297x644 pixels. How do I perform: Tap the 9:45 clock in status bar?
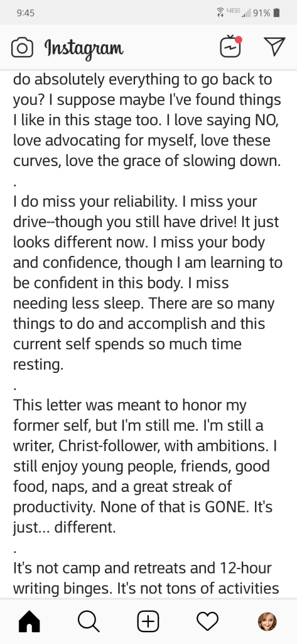point(26,13)
